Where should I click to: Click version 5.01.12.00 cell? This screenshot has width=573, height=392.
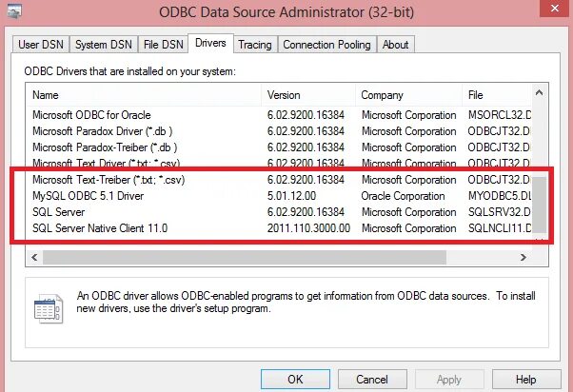click(x=291, y=196)
